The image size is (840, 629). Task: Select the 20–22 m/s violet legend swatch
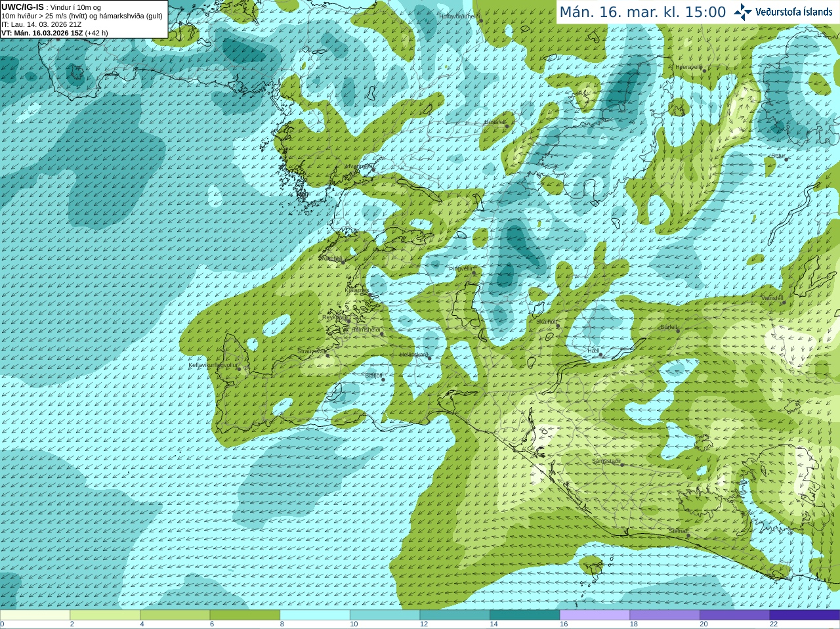(x=735, y=615)
